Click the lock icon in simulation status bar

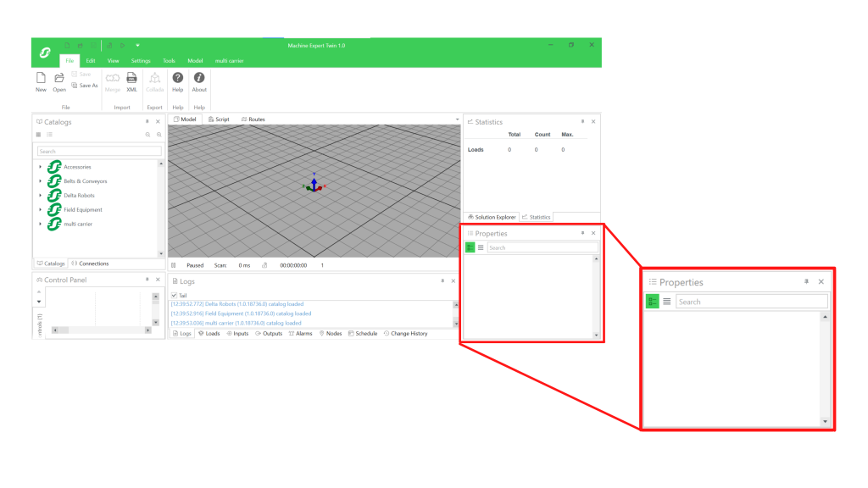[x=264, y=265]
